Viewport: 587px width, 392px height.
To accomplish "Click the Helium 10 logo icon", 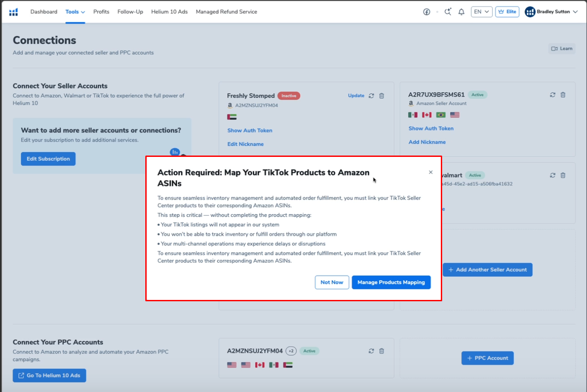I will pos(13,12).
